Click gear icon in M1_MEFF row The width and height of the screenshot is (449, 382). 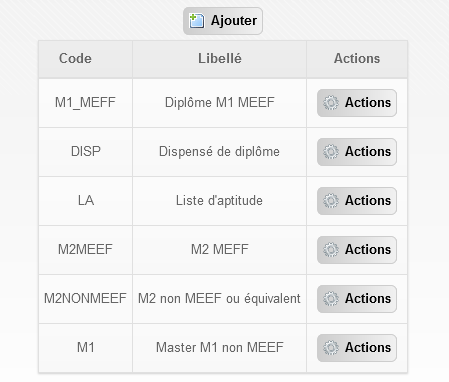click(x=331, y=103)
